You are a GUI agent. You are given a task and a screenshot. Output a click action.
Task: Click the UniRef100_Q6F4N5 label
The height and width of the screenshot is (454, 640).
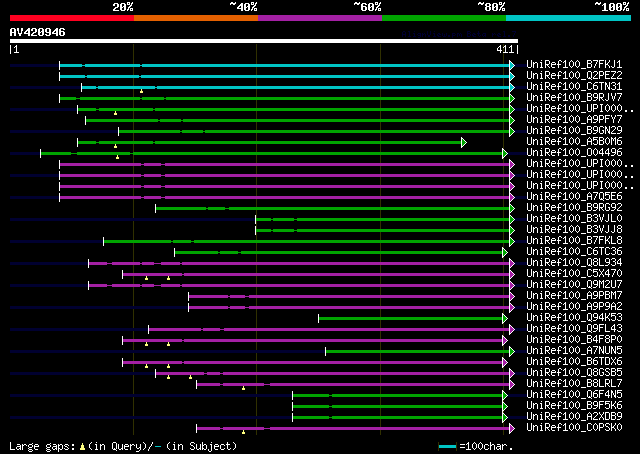[574, 395]
